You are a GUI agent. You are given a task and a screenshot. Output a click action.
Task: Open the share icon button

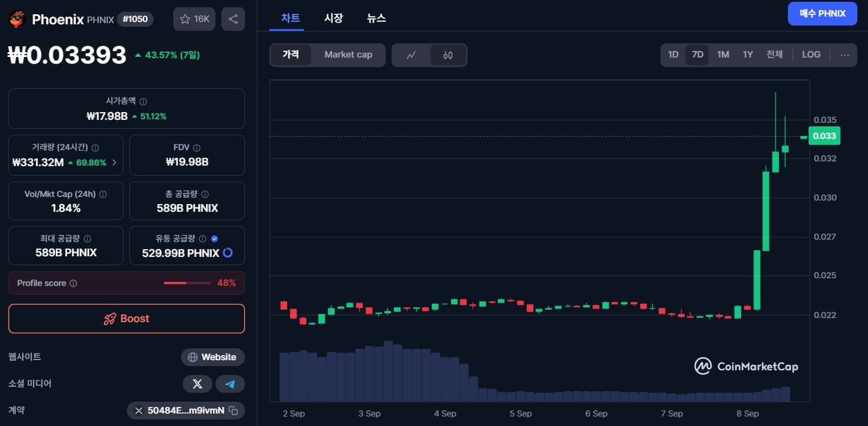click(233, 19)
